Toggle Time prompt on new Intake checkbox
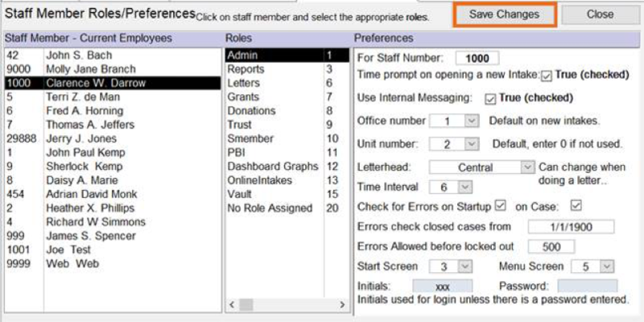Image resolution: width=644 pixels, height=322 pixels. [547, 76]
